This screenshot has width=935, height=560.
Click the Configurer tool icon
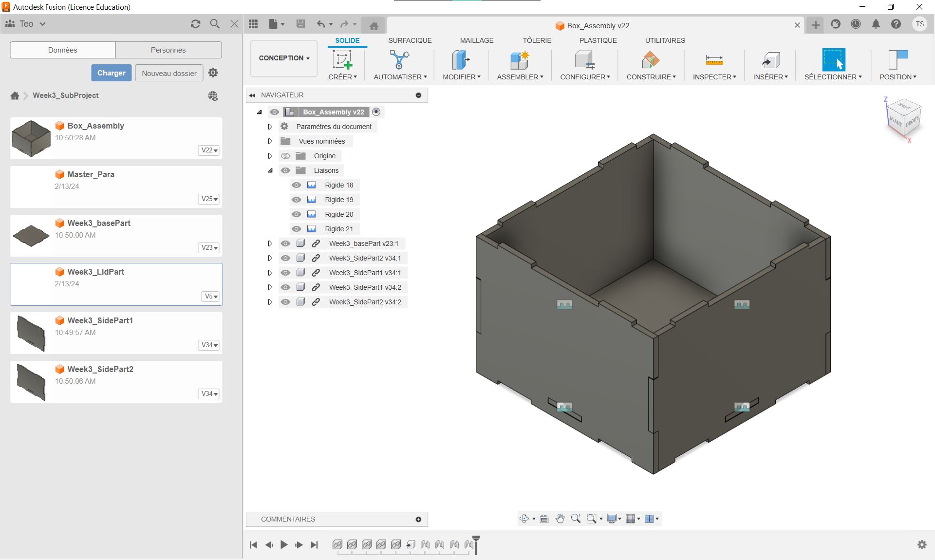click(584, 60)
